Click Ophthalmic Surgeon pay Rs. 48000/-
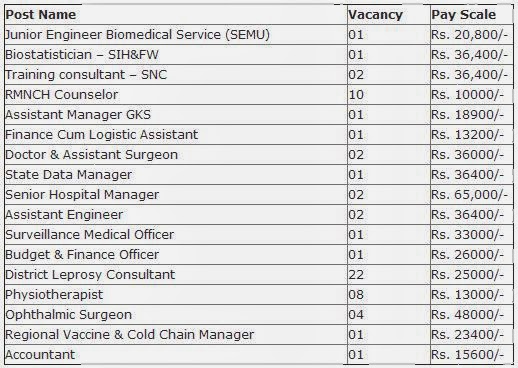Screen dimensions: 518x368 [x=467, y=315]
